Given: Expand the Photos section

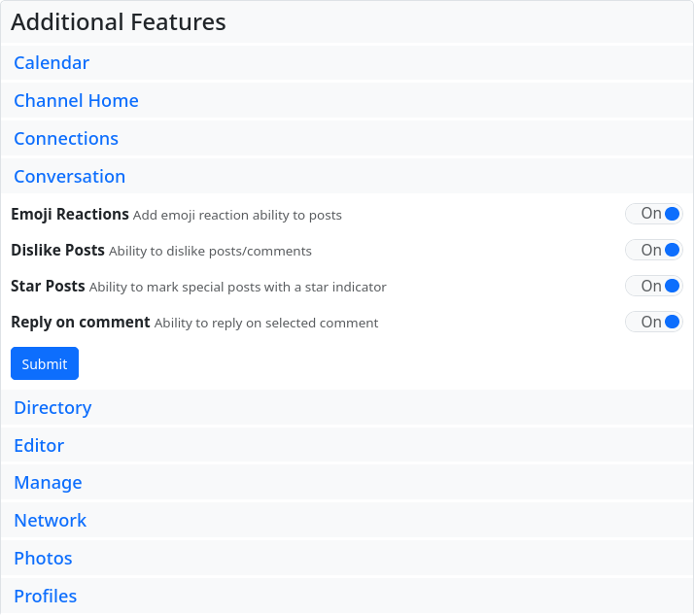Looking at the screenshot, I should point(43,559).
